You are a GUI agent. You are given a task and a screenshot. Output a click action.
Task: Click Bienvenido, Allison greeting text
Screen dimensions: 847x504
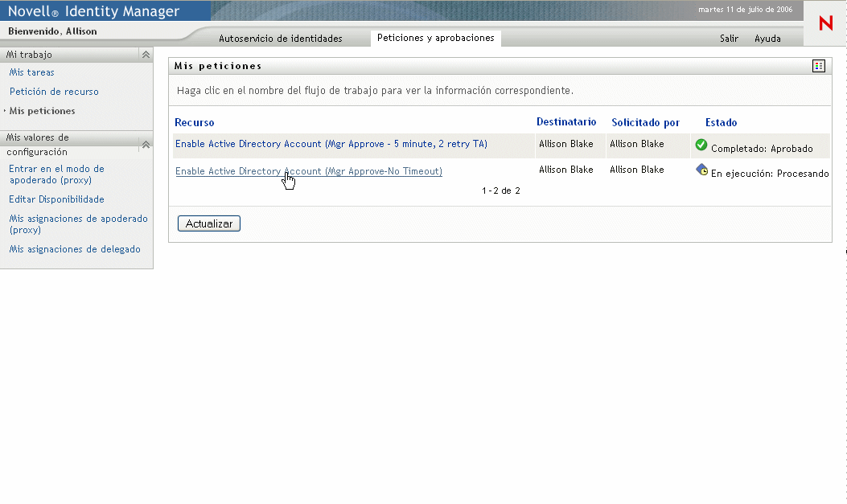point(52,31)
